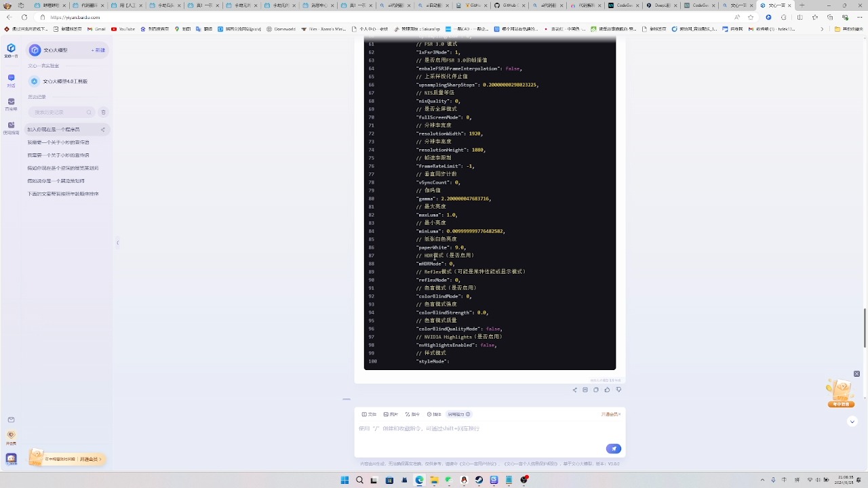Click the 开通会员 promo banner bottom left

[67, 459]
